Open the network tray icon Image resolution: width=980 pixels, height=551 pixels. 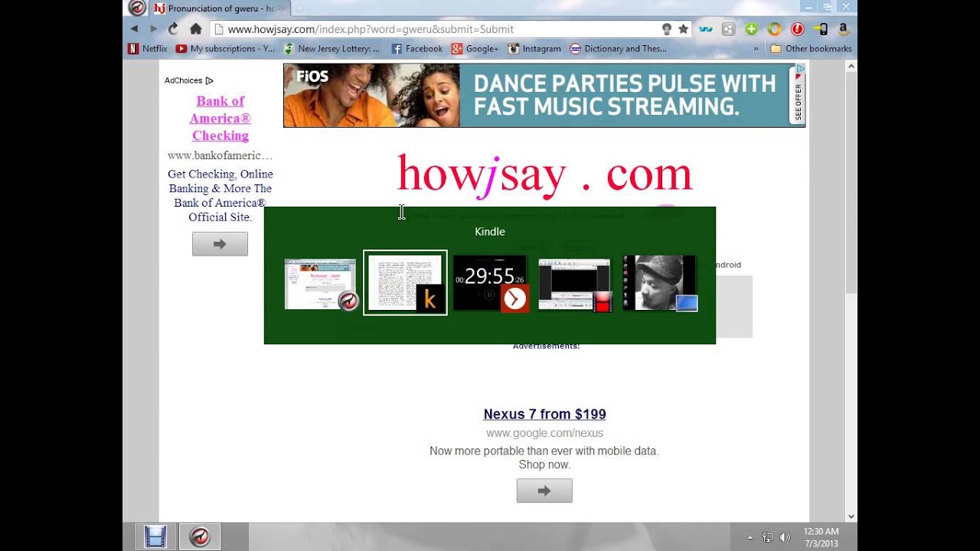(767, 537)
